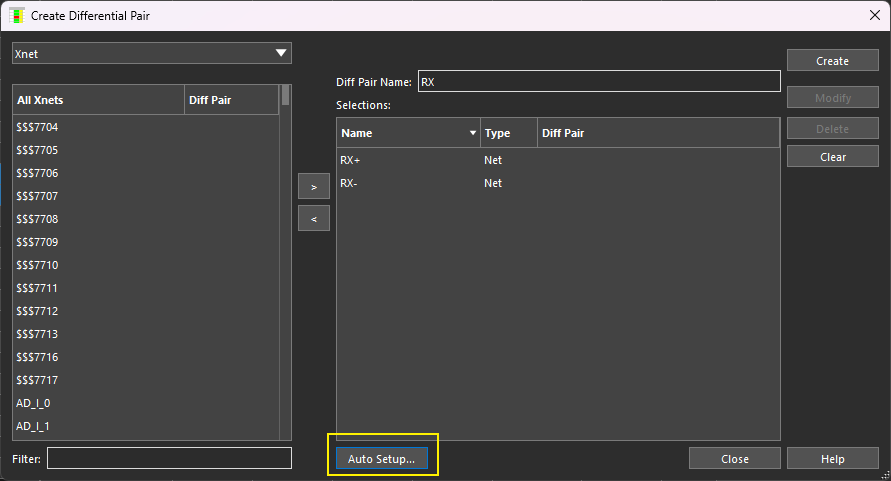
Task: Select the RX+ net row
Action: pyautogui.click(x=350, y=160)
